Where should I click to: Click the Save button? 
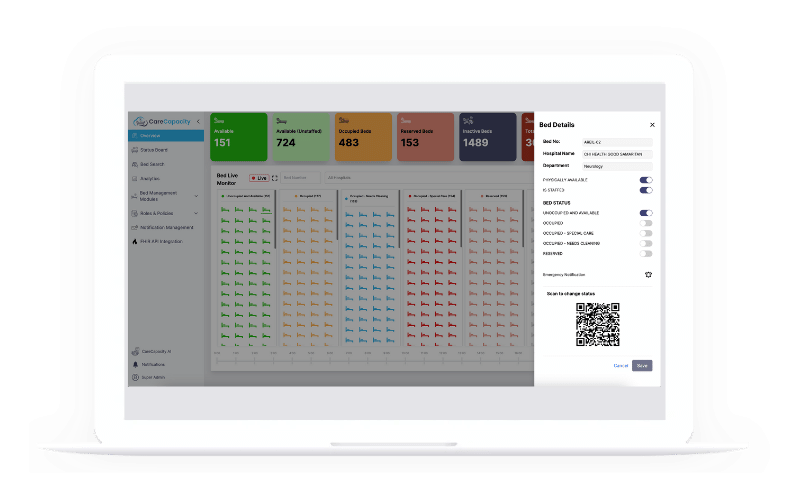click(x=642, y=366)
